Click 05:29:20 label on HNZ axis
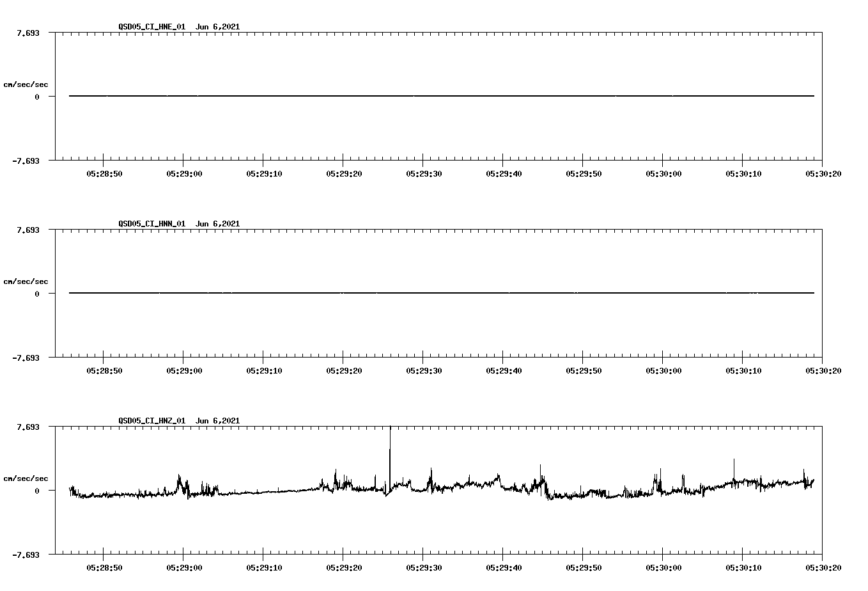The width and height of the screenshot is (868, 591). pyautogui.click(x=344, y=567)
